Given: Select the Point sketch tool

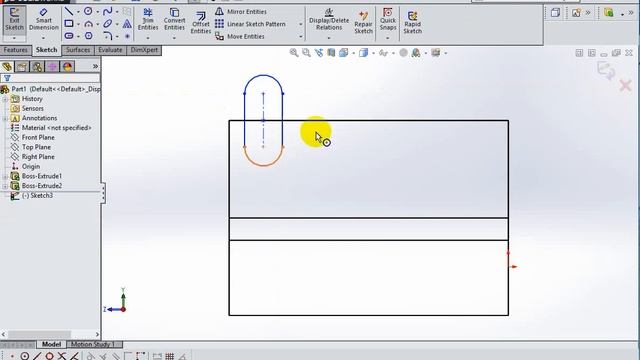Looking at the screenshot, I should [127, 36].
